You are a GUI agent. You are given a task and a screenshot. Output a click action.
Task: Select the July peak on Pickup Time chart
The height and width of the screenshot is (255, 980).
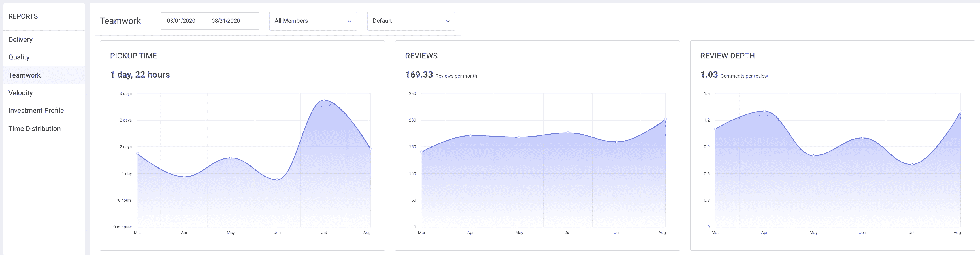324,101
